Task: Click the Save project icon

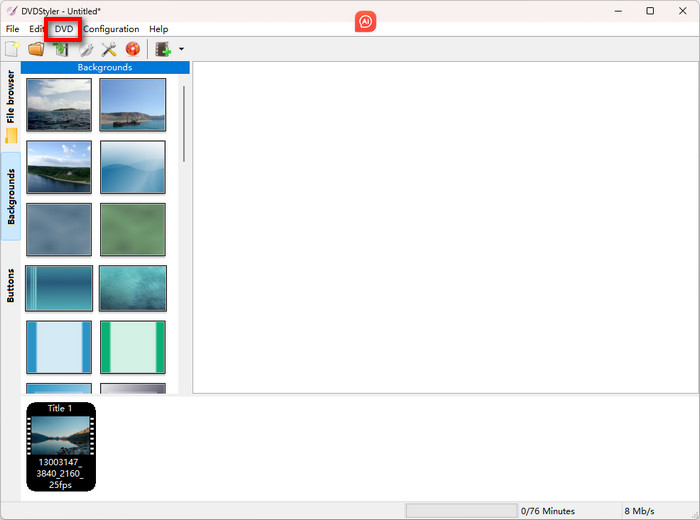Action: point(61,49)
